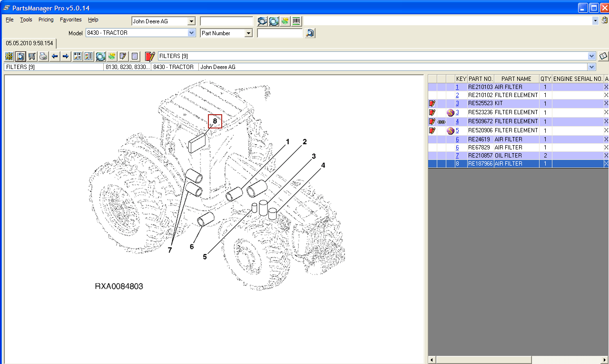The height and width of the screenshot is (364, 609).
Task: Click key link 7 for OIL FILTER
Action: coord(457,156)
